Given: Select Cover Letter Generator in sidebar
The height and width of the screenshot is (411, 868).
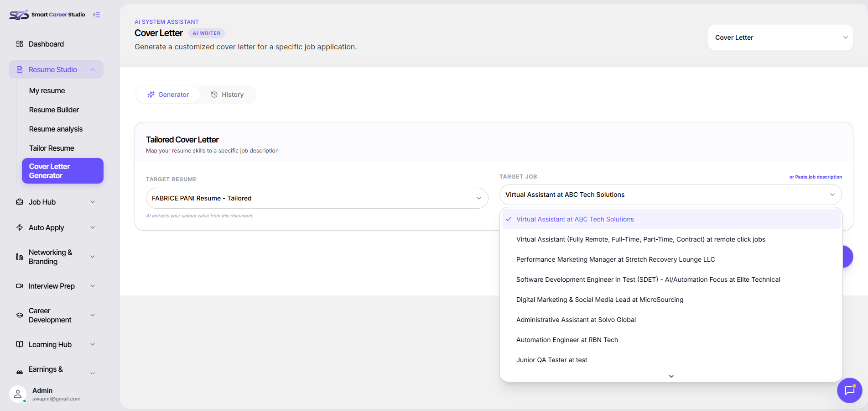Looking at the screenshot, I should coord(62,171).
